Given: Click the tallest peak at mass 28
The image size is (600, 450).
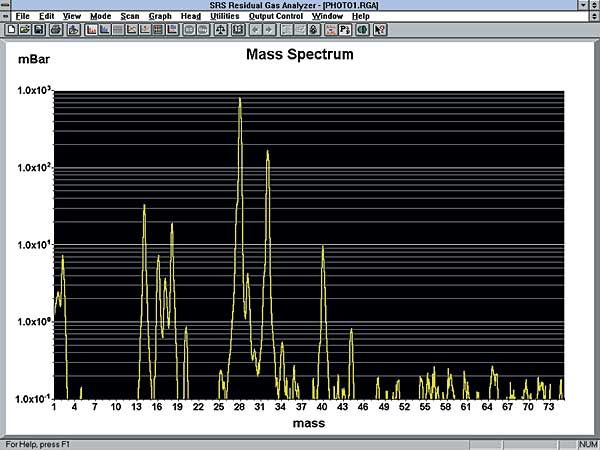Looking at the screenshot, I should [x=240, y=100].
